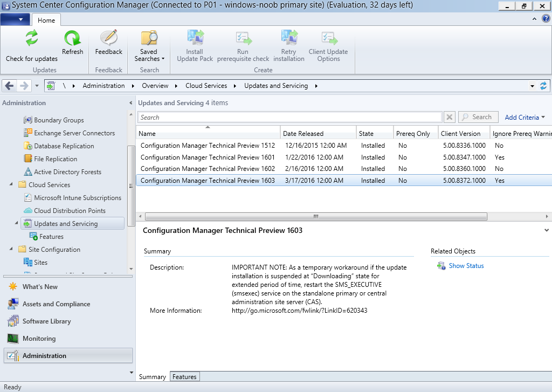Click the Check for updates ribbon icon

pyautogui.click(x=32, y=38)
